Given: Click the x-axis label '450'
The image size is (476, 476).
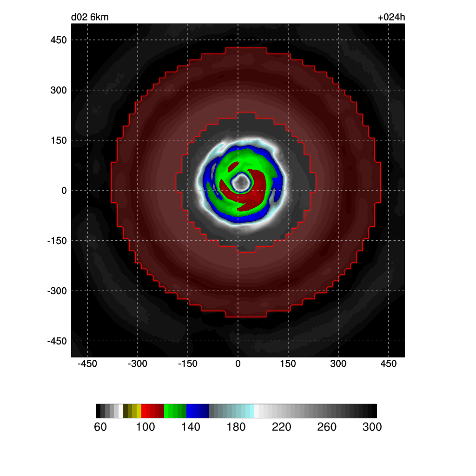Looking at the screenshot, I should point(389,364).
